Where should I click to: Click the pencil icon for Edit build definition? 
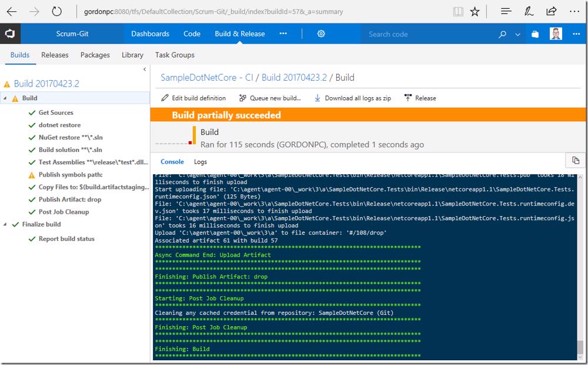coord(165,98)
